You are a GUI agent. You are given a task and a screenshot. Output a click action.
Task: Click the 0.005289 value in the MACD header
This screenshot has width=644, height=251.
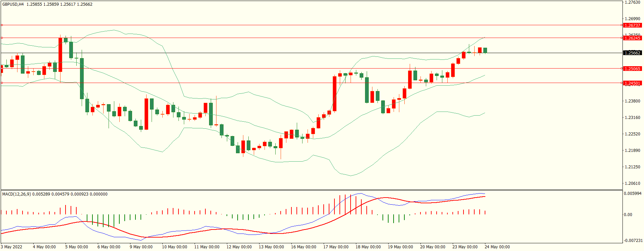tap(41, 194)
